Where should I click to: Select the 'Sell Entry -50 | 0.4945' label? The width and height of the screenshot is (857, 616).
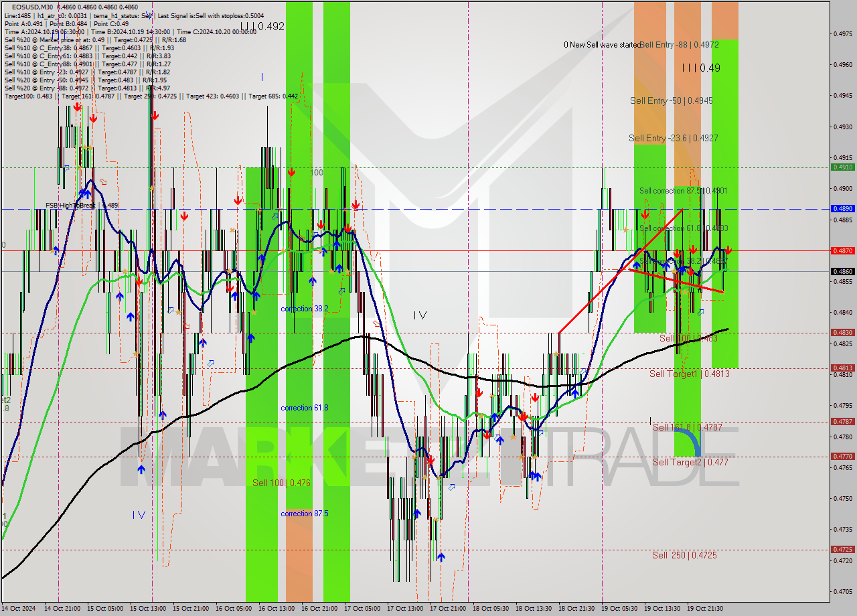671,100
